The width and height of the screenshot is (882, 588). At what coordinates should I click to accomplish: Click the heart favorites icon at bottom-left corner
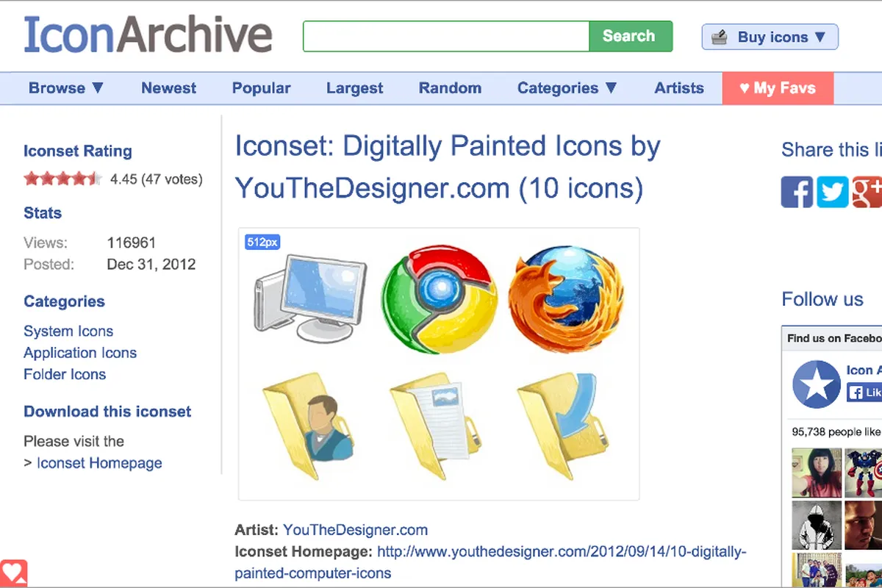coord(13,573)
